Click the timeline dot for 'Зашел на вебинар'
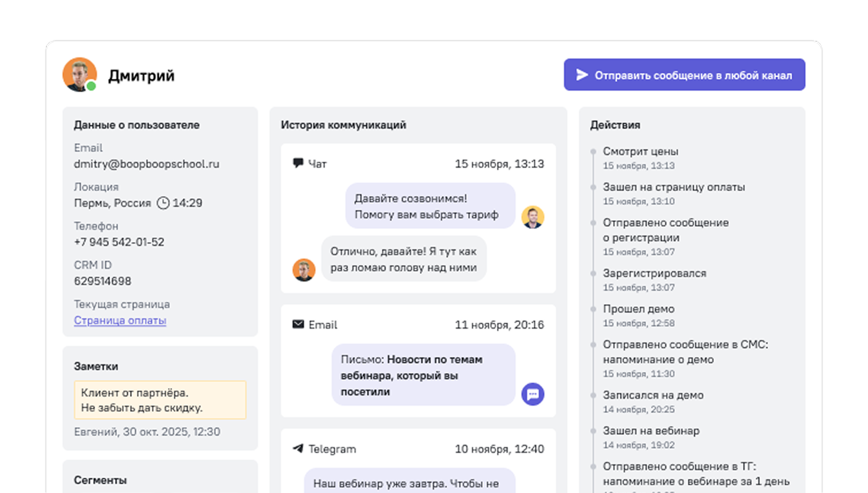This screenshot has width=868, height=493. [x=593, y=431]
